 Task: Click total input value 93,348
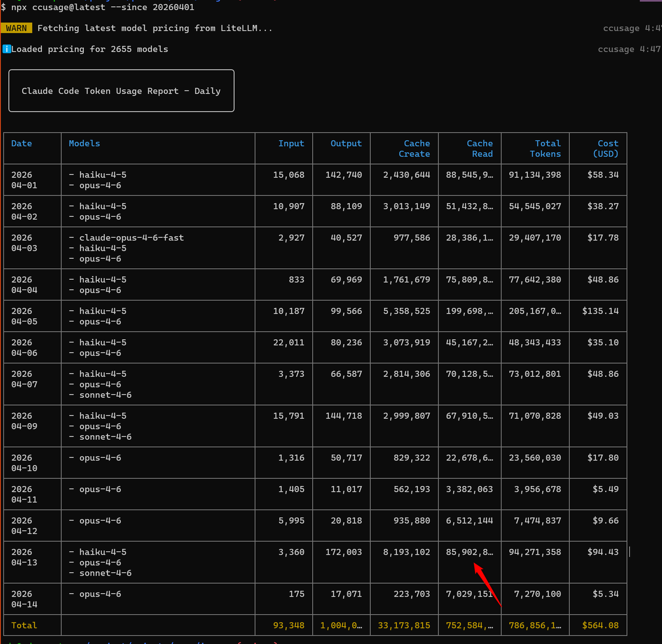pyautogui.click(x=289, y=626)
